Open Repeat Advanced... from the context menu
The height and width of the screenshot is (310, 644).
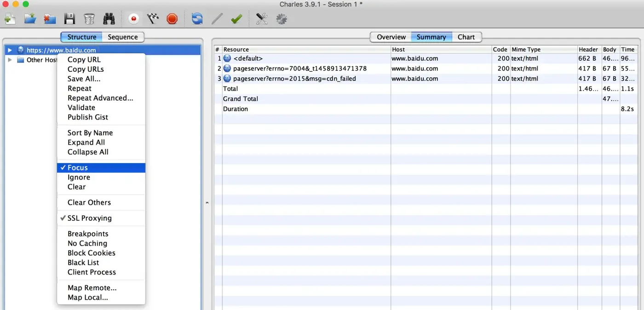tap(101, 98)
